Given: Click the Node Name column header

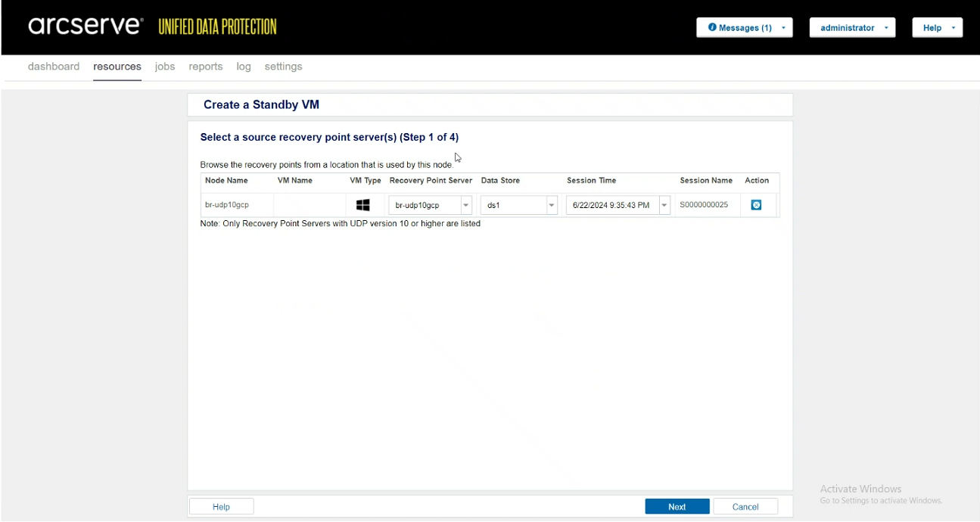Looking at the screenshot, I should click(x=226, y=181).
